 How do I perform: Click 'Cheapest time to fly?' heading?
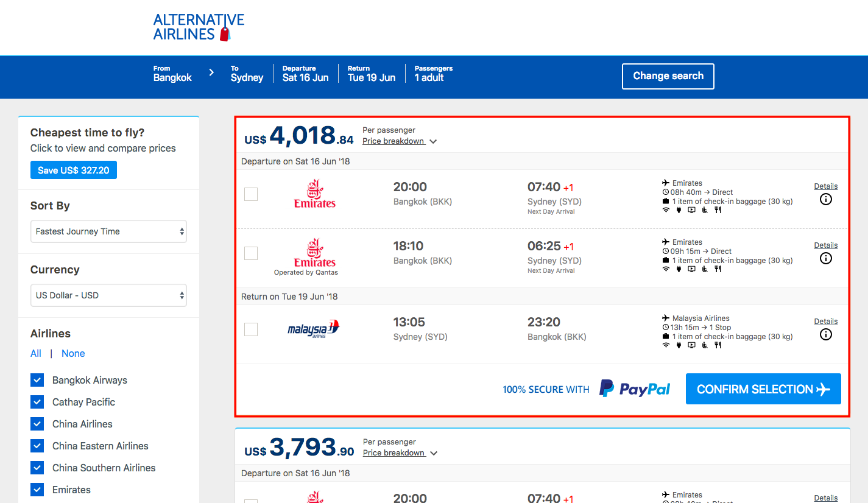pyautogui.click(x=88, y=133)
